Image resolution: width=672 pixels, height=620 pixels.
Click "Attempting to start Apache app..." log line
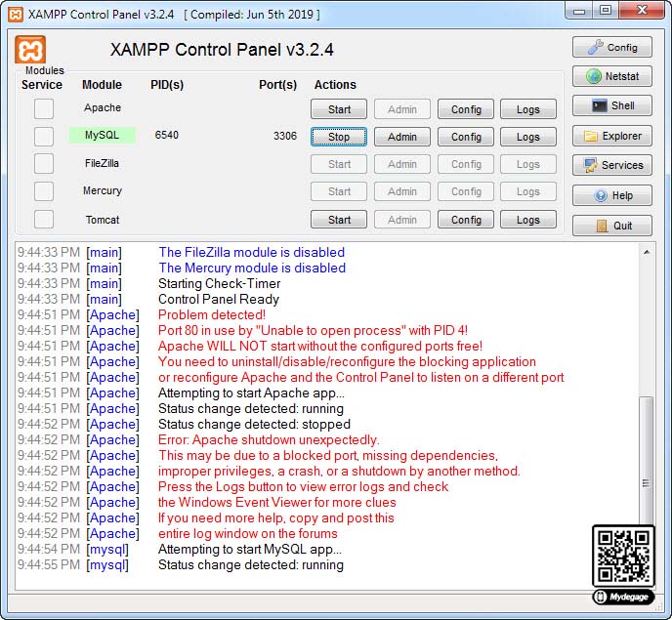click(x=251, y=393)
